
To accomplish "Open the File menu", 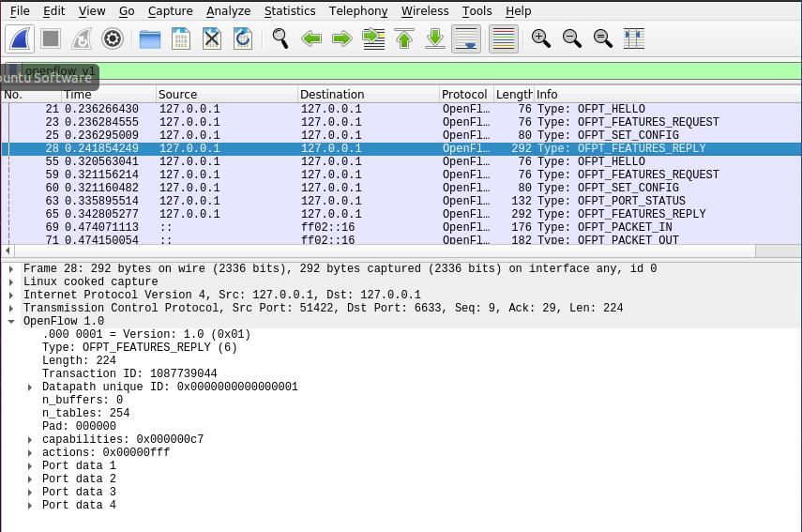I will click(x=20, y=10).
